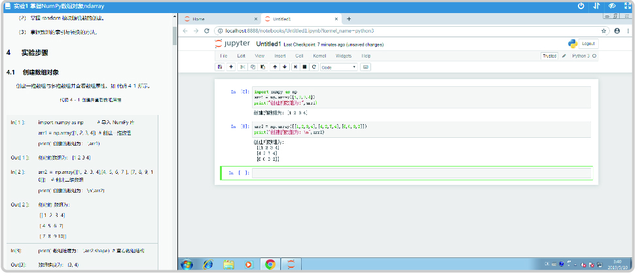The image size is (644, 277).
Task: Click the empty code cell input
Action: pos(421,173)
